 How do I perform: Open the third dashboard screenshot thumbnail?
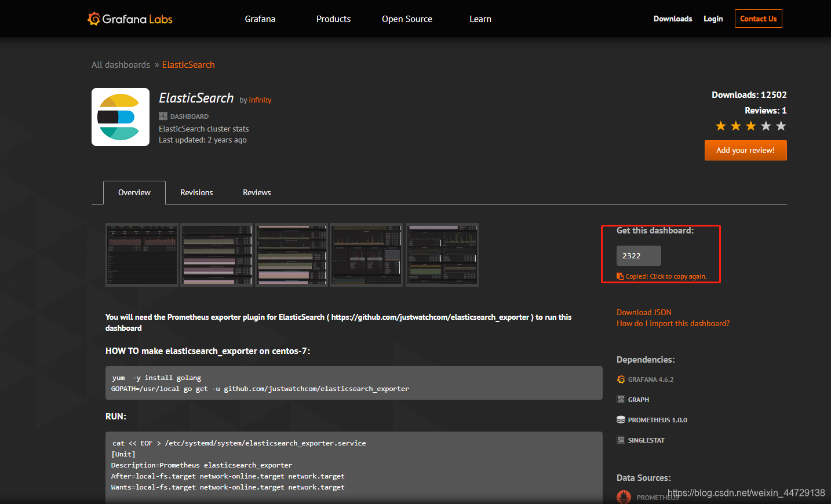coord(291,255)
